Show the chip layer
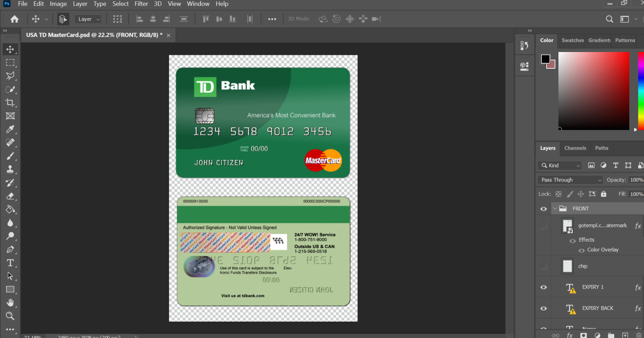 (x=543, y=266)
